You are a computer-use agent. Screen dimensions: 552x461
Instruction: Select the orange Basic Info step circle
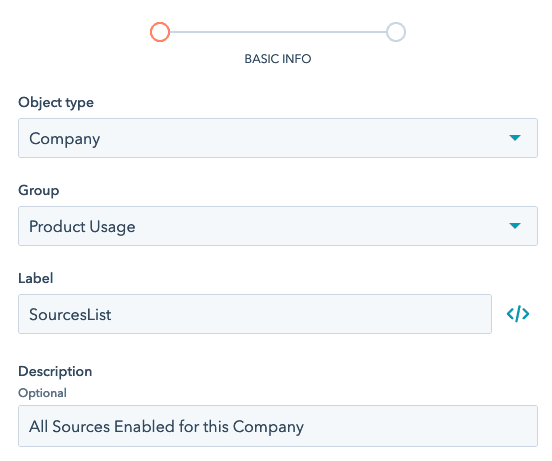[x=160, y=32]
